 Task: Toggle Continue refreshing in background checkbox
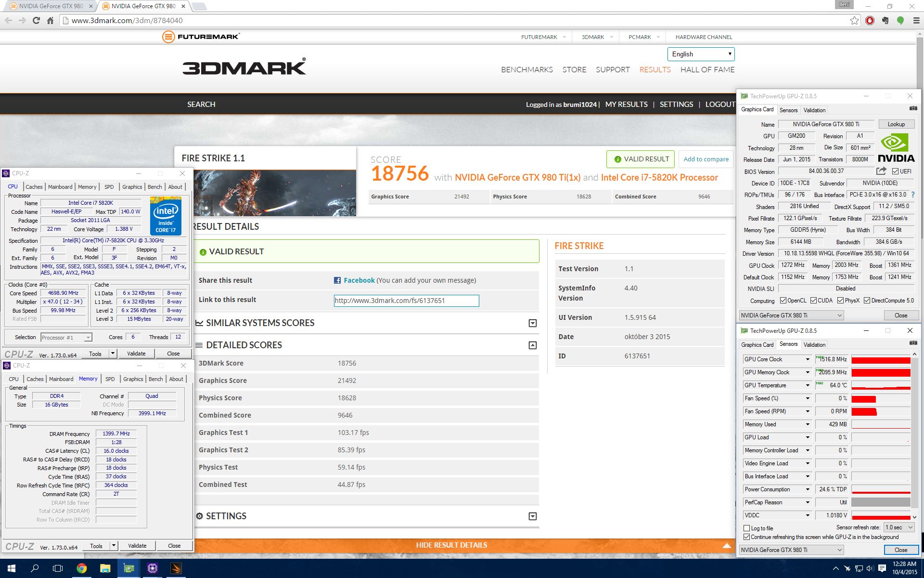point(747,537)
